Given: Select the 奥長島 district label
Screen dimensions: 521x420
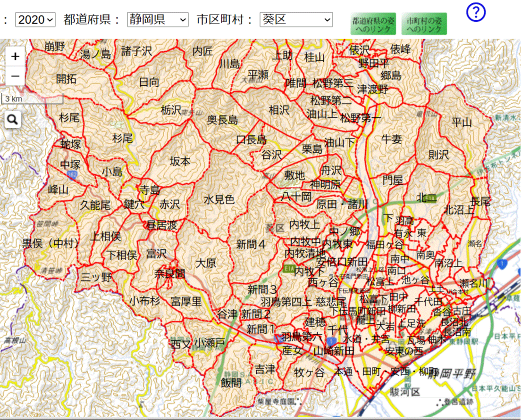Looking at the screenshot, I should (223, 120).
